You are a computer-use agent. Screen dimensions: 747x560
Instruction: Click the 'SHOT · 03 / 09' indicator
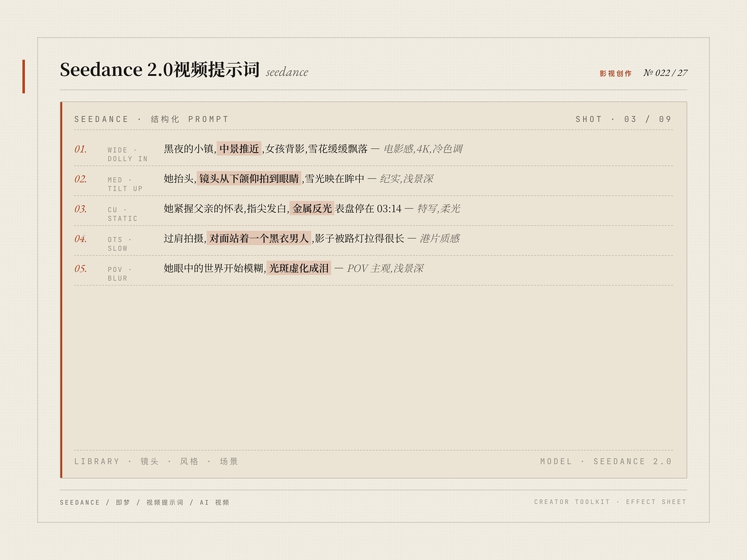point(624,119)
